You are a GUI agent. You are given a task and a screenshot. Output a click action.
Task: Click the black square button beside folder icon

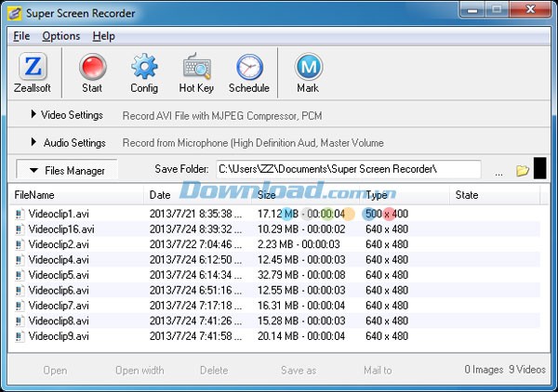tap(539, 168)
